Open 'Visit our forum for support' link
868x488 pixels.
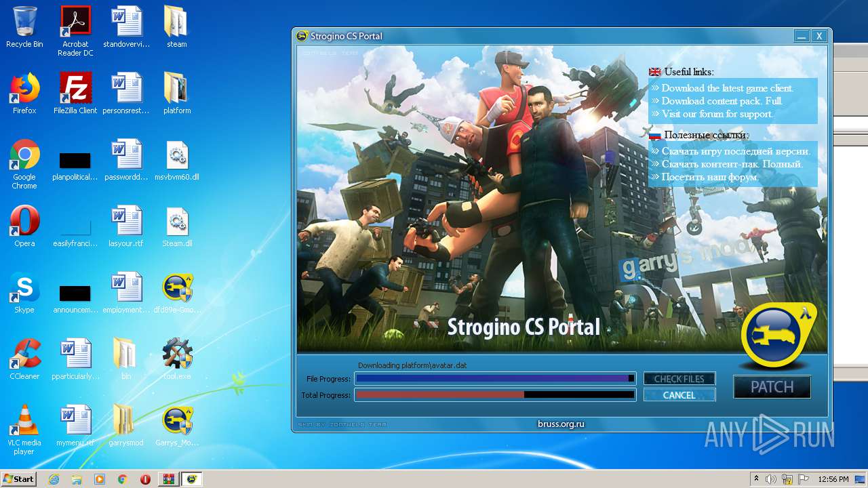tap(717, 114)
